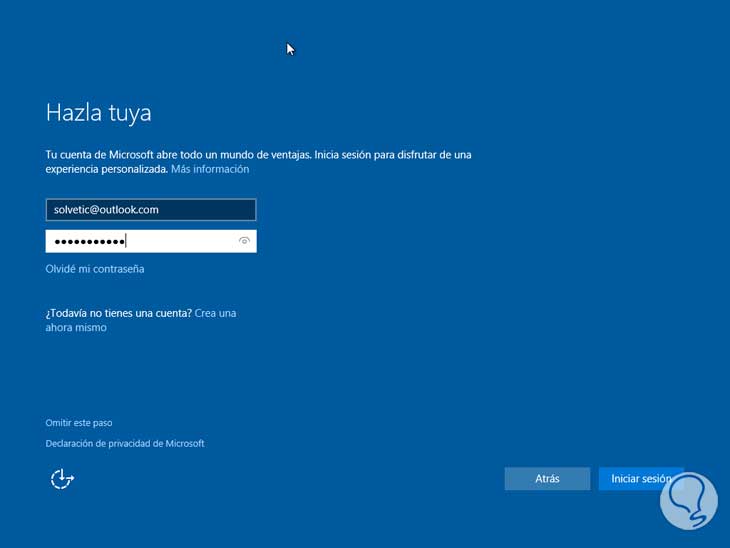Open the Más información link
Screen dimensions: 730x548
pos(210,169)
